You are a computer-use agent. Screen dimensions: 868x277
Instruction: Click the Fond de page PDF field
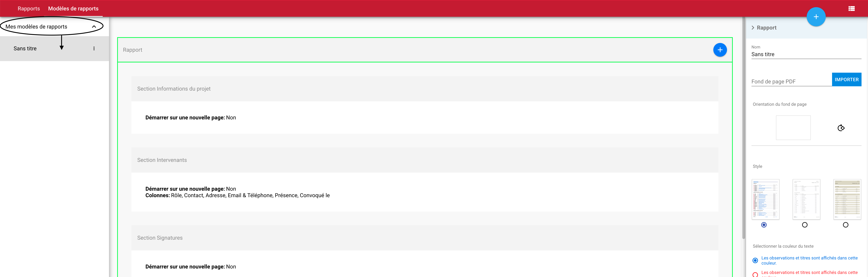pos(791,82)
